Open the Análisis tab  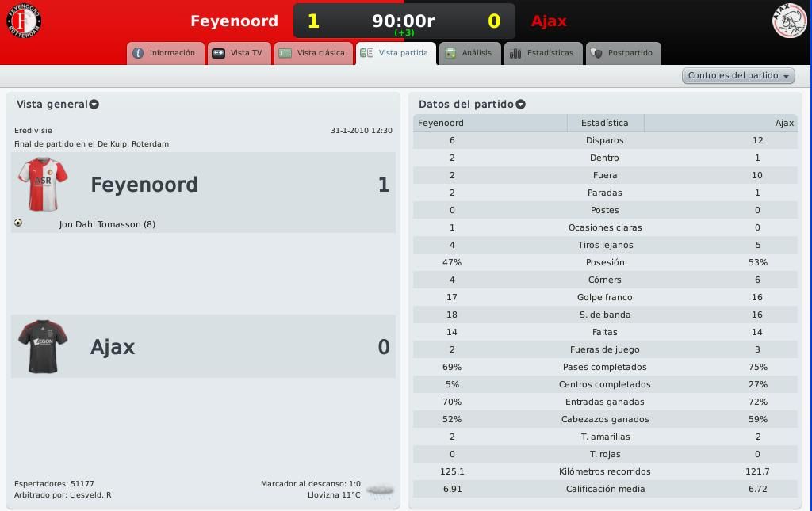(x=469, y=53)
